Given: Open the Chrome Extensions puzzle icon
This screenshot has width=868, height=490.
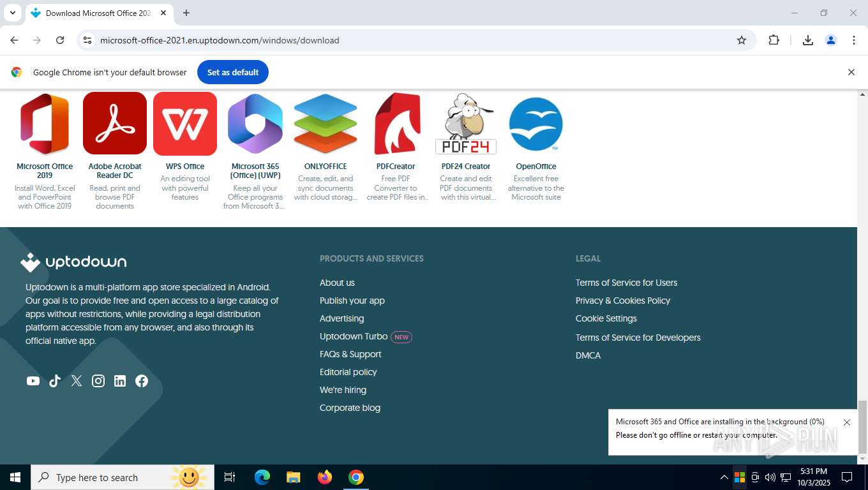Looking at the screenshot, I should (x=774, y=40).
